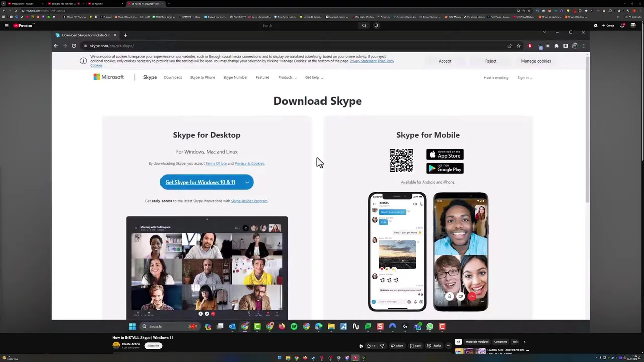
Task: Open the Terms Of Use link
Action: pyautogui.click(x=216, y=163)
